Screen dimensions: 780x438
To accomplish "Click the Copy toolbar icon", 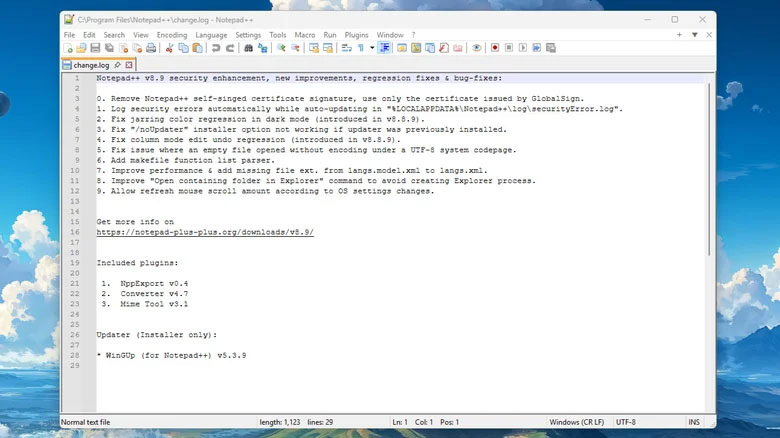I will 184,48.
